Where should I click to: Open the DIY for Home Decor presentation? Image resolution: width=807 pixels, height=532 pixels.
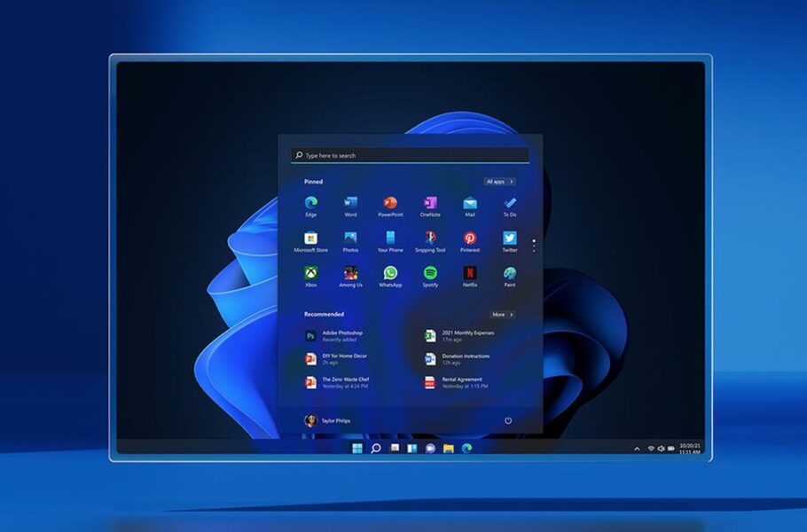pos(336,358)
